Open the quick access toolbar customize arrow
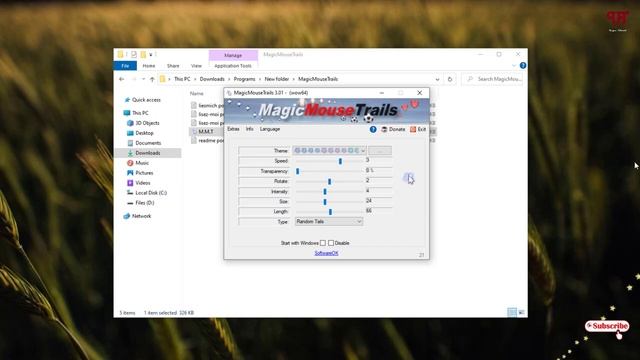Screen dimensions: 640x360 [x=151, y=54]
